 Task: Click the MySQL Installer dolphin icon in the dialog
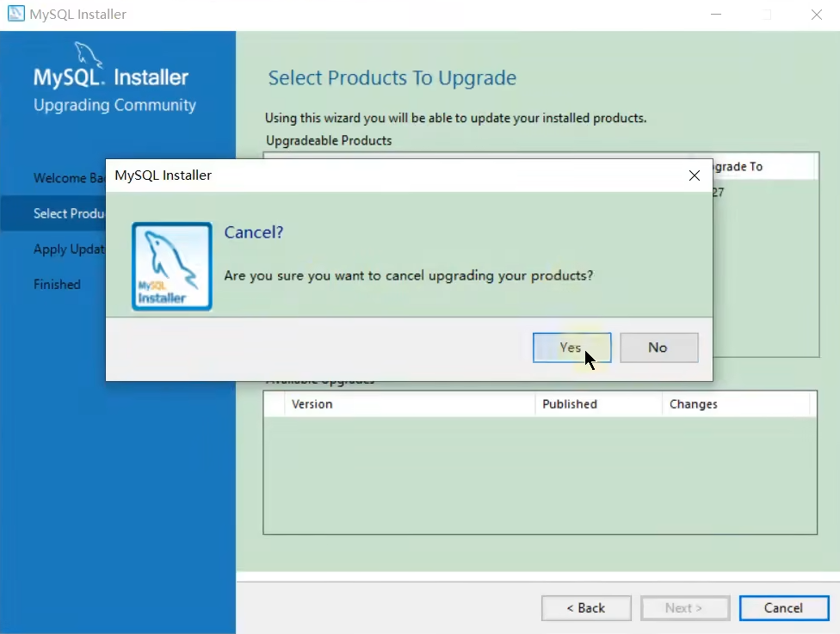(172, 267)
